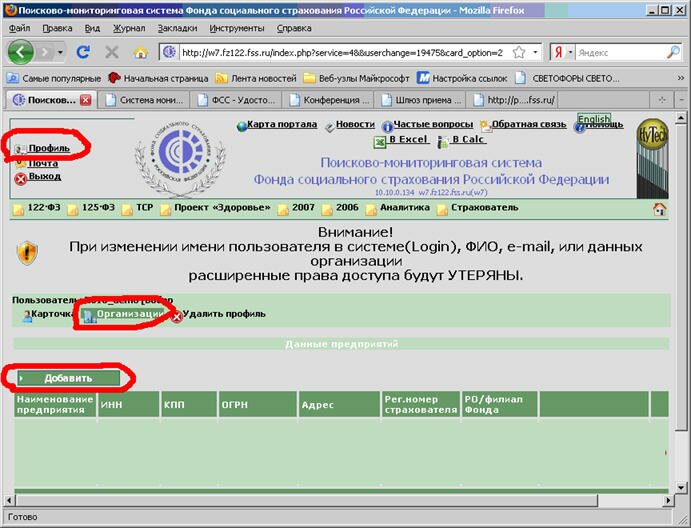Open the search engine selector dropdown
The image size is (691, 528).
[x=570, y=52]
